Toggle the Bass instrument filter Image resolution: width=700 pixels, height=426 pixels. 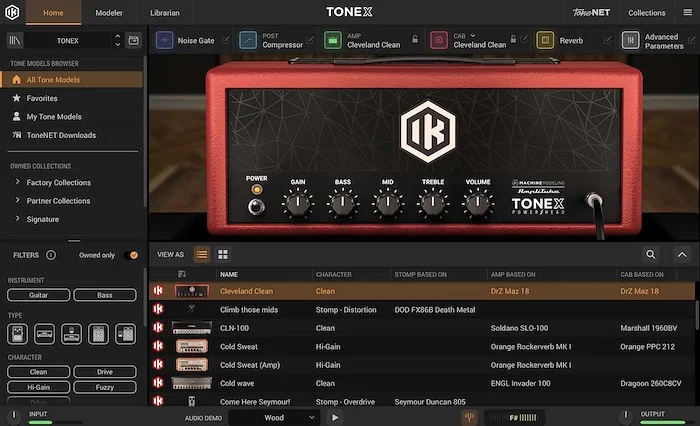click(105, 295)
